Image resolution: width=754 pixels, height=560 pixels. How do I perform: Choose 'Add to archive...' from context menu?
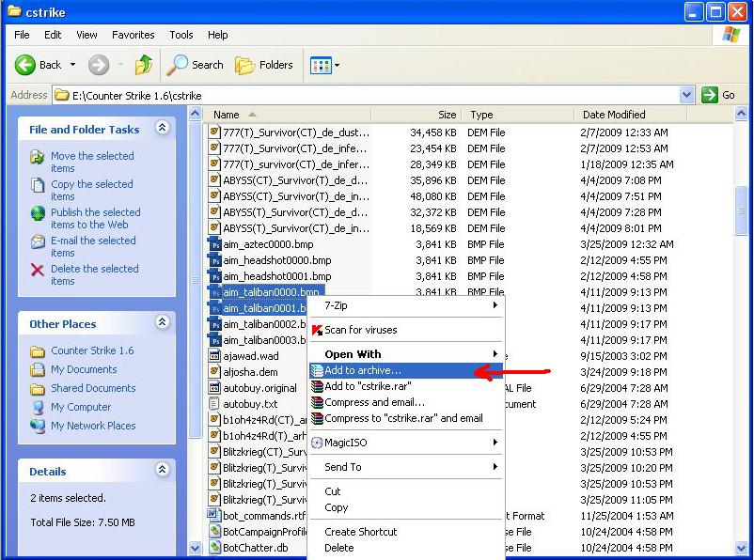point(363,371)
